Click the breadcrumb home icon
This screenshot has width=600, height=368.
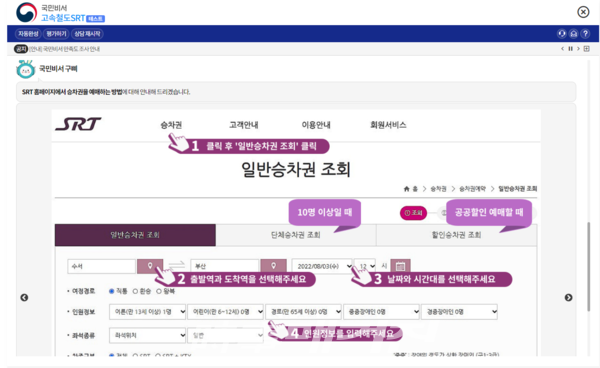(407, 189)
